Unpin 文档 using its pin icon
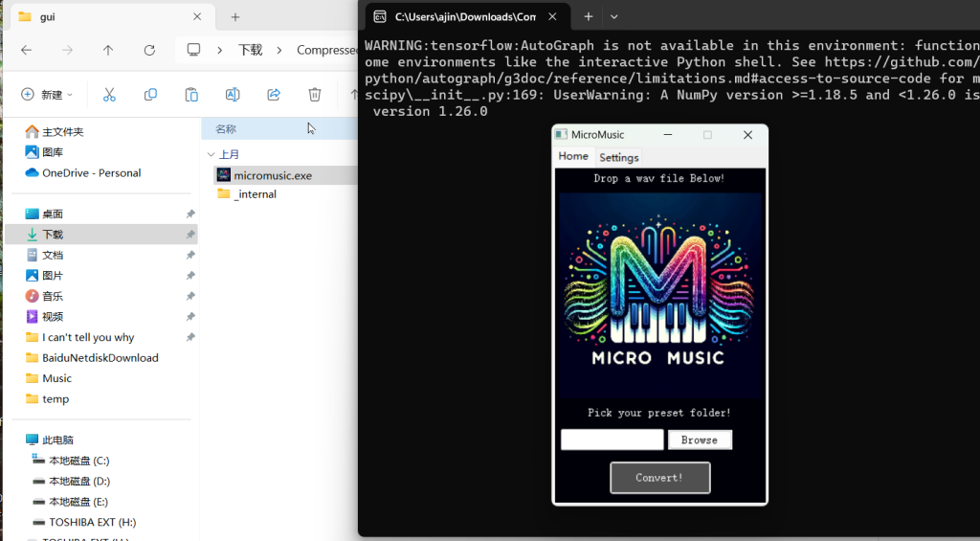This screenshot has width=980, height=541. pos(190,255)
